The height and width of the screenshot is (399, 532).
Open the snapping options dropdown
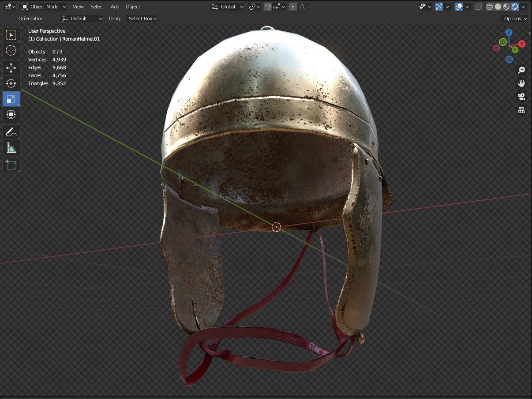tap(280, 7)
